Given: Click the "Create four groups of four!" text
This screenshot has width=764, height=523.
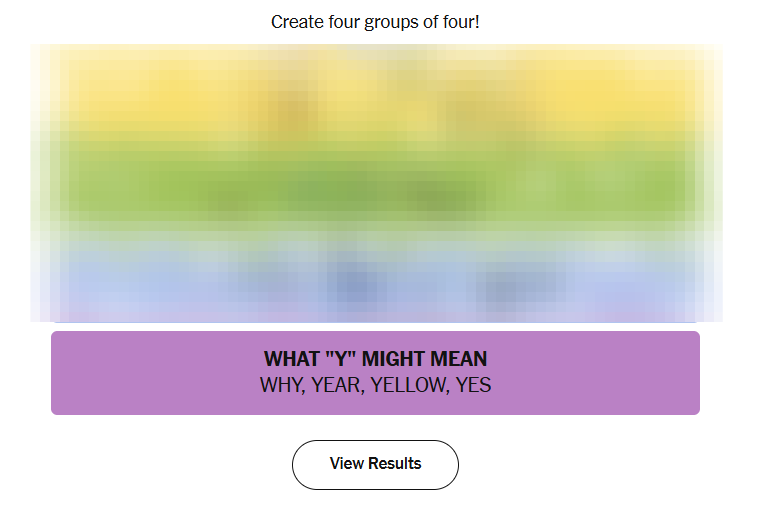Looking at the screenshot, I should tap(375, 21).
